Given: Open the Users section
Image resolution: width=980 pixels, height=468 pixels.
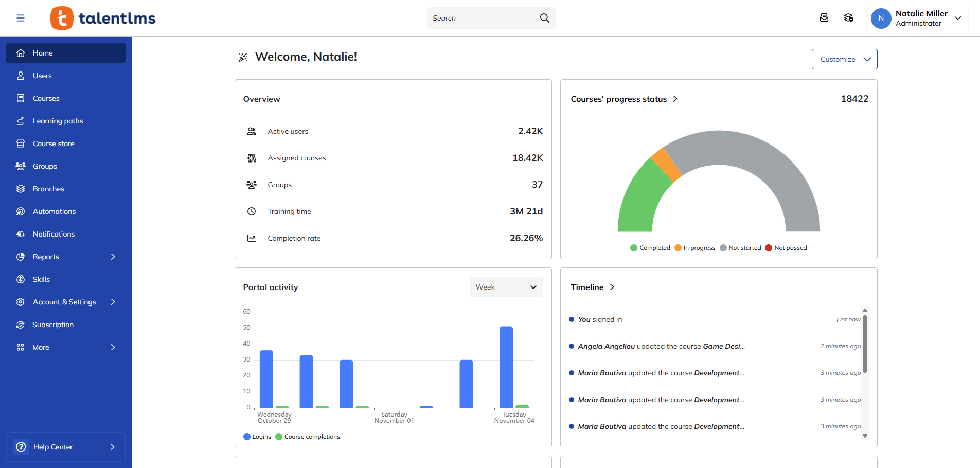Looking at the screenshot, I should (42, 76).
